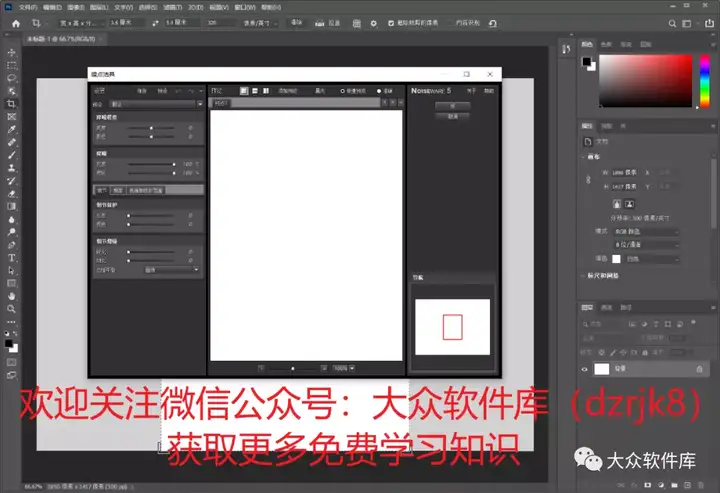Image resolution: width=720 pixels, height=493 pixels.
Task: Select the Hand tool
Action: pyautogui.click(x=11, y=296)
